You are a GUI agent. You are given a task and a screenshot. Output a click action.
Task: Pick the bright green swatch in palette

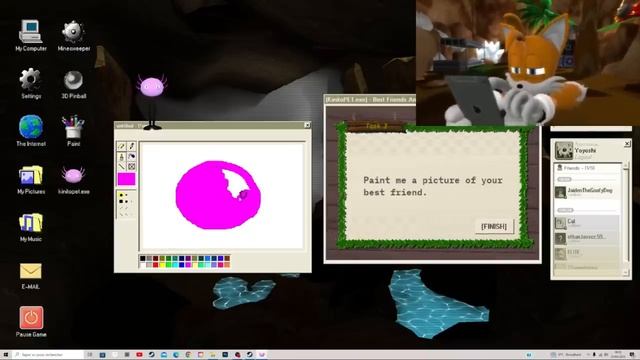pos(169,265)
